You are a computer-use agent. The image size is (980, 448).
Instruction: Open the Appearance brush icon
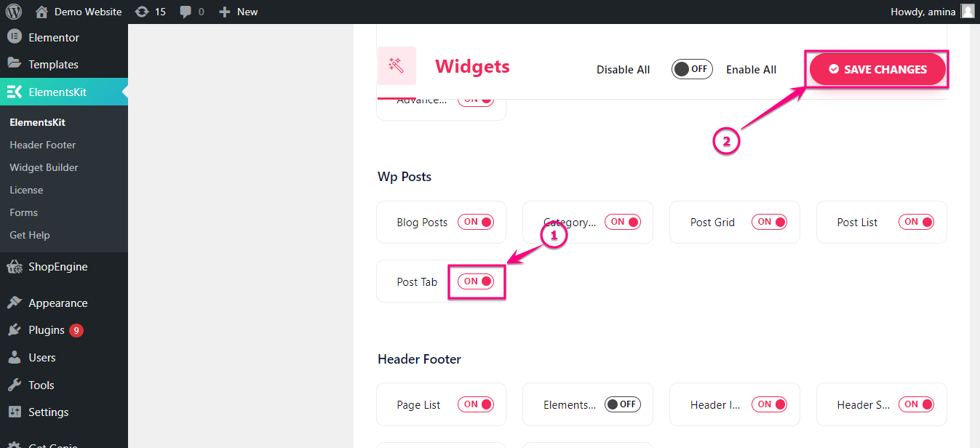(x=15, y=303)
